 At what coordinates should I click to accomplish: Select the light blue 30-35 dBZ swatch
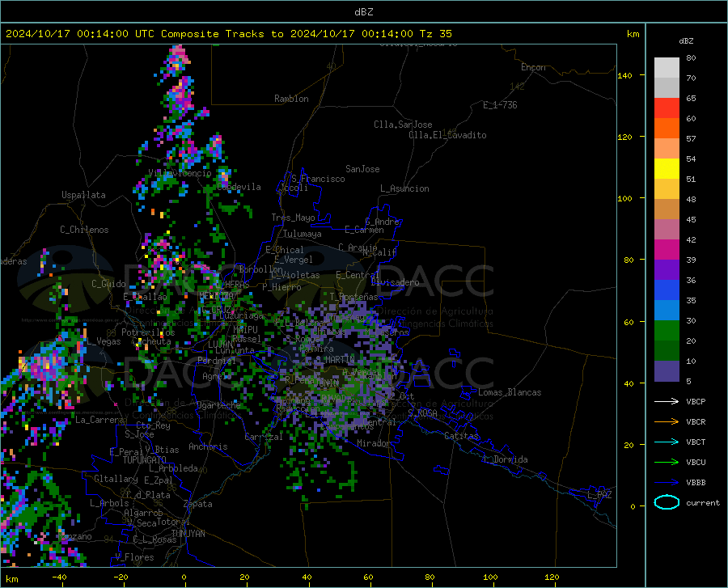[667, 311]
